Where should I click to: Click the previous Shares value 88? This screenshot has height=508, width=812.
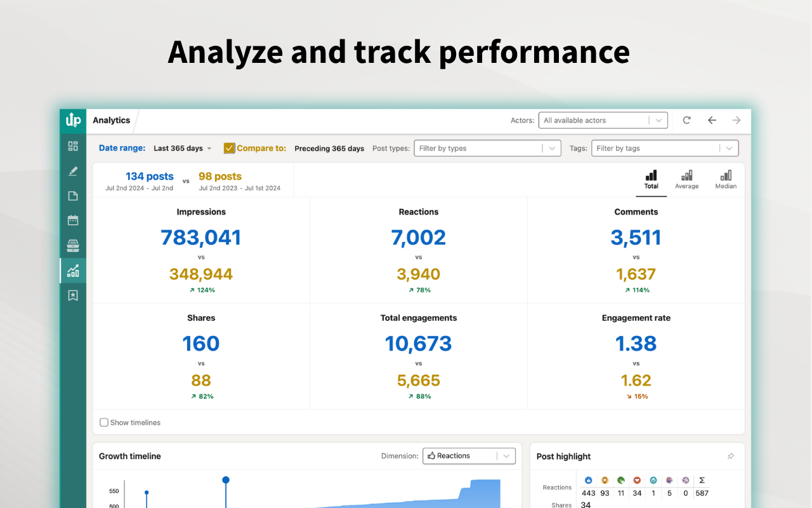point(201,380)
